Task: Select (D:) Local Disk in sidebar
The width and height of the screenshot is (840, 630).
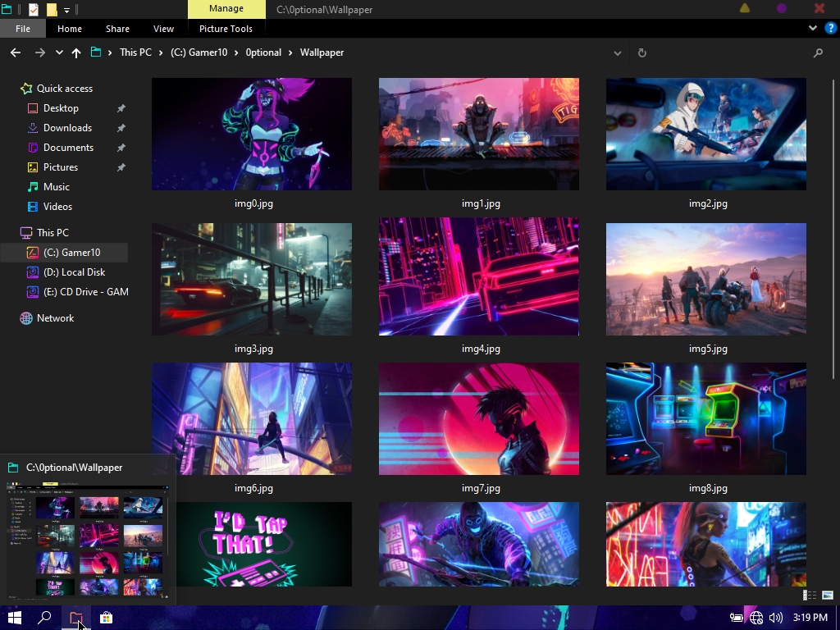Action: click(x=74, y=272)
